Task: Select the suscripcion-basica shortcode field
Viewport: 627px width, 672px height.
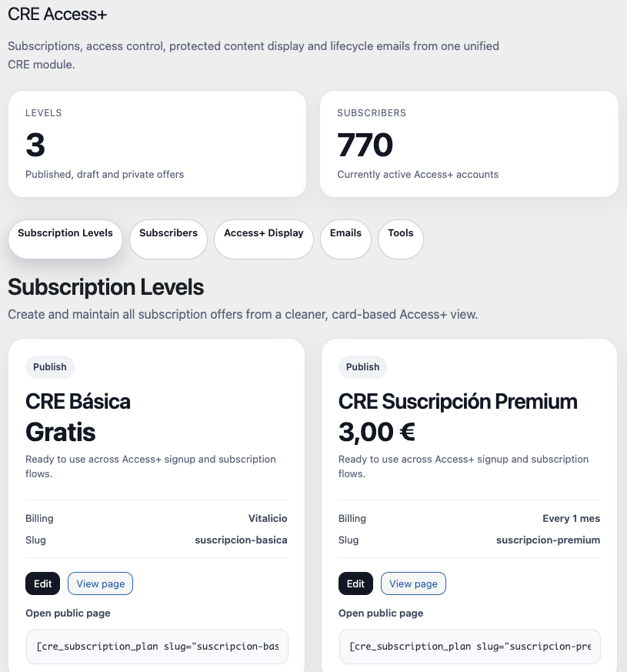Action: pos(157,647)
